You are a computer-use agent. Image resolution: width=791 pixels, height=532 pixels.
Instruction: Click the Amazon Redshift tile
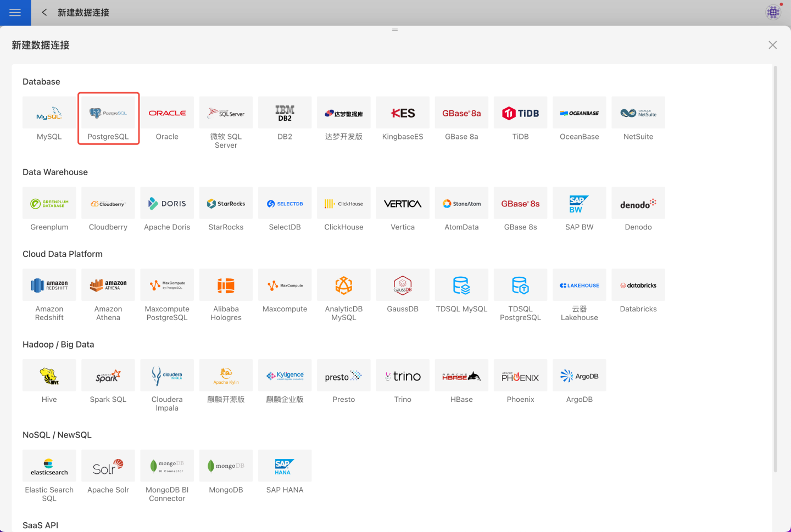49,285
